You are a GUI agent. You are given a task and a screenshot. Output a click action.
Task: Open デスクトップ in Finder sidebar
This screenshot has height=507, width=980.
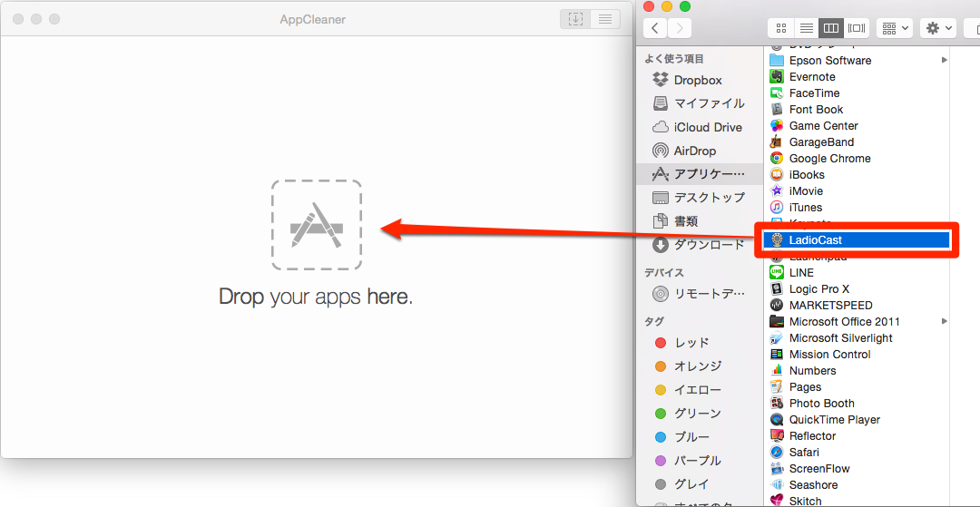click(x=699, y=198)
